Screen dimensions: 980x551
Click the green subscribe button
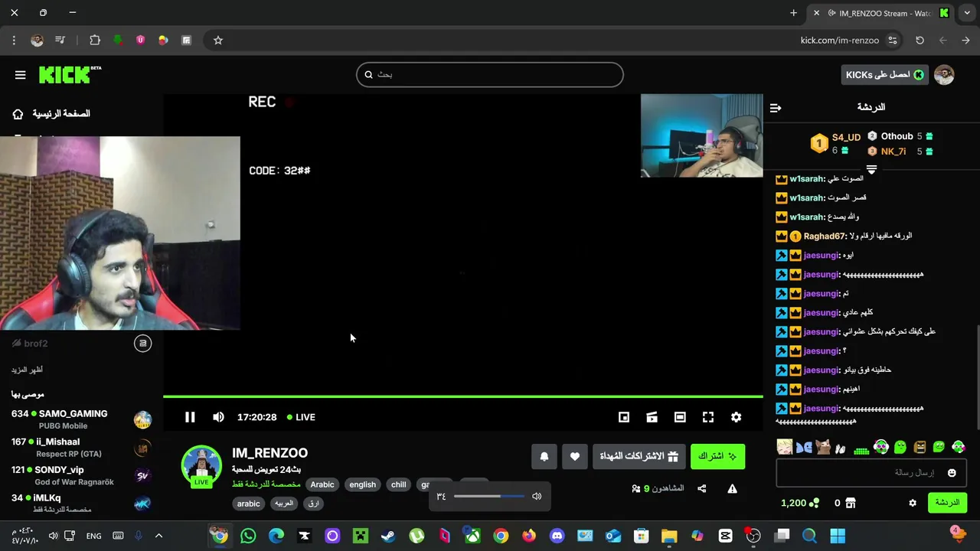click(x=717, y=456)
